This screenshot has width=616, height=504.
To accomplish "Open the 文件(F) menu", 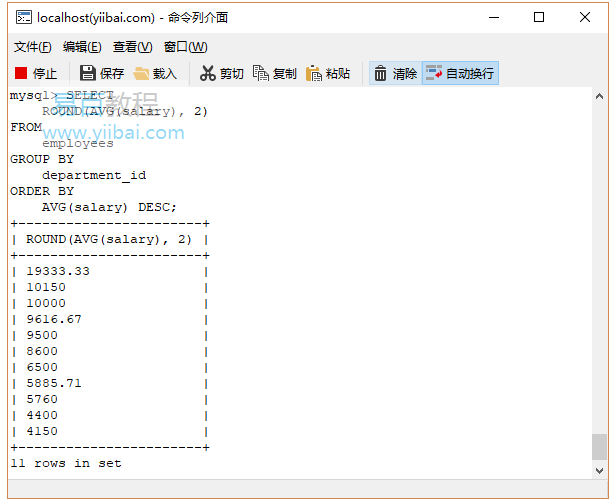I will pos(33,47).
